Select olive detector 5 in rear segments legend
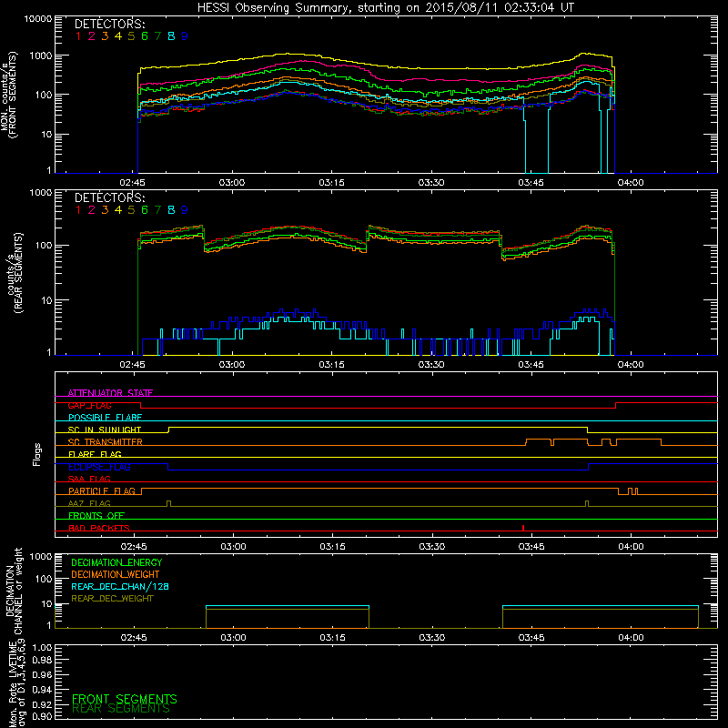The width and height of the screenshot is (728, 728). pos(131,210)
